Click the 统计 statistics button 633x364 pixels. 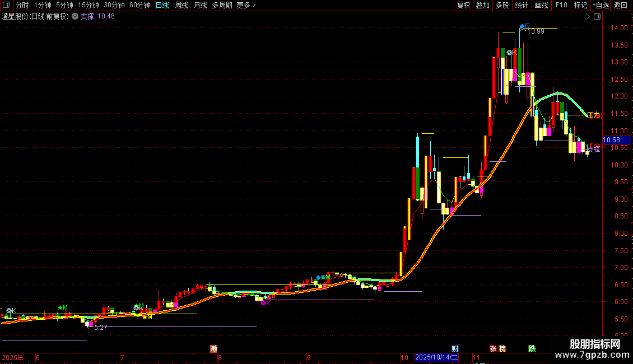522,5
